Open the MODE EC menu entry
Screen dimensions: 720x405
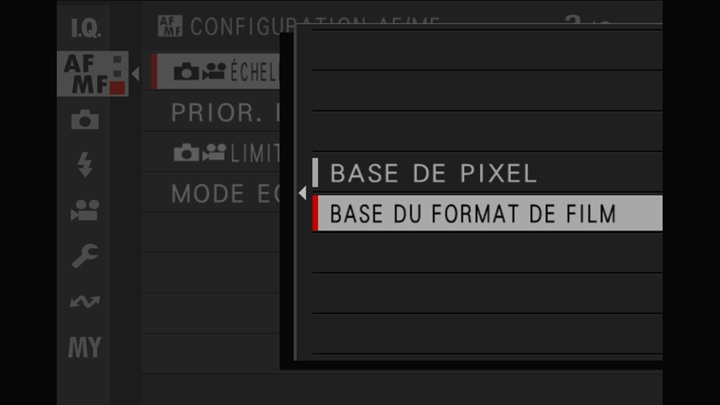tap(216, 193)
